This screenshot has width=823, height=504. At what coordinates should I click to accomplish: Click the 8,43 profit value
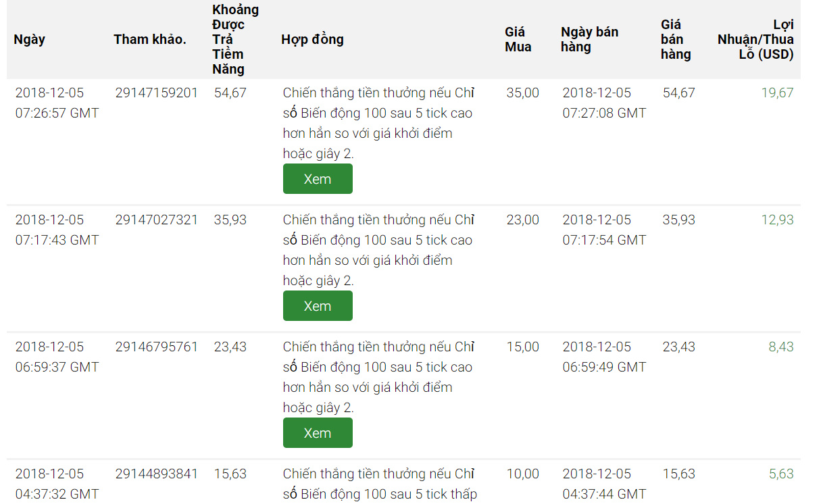pyautogui.click(x=781, y=347)
